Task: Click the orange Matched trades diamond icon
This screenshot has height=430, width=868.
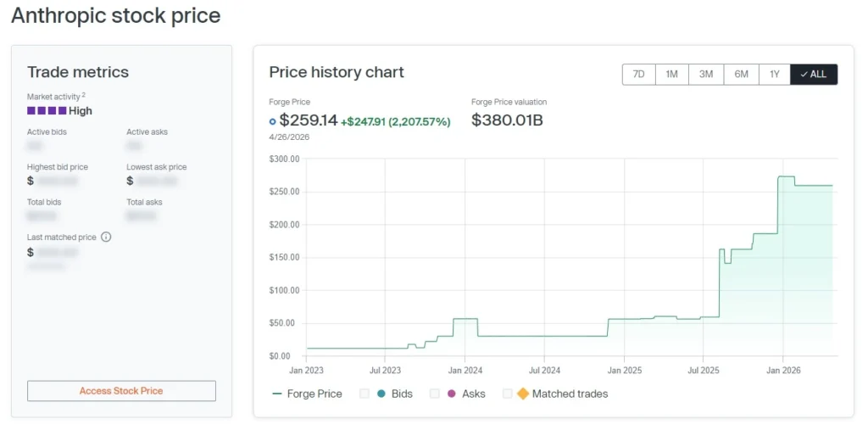Action: [523, 394]
